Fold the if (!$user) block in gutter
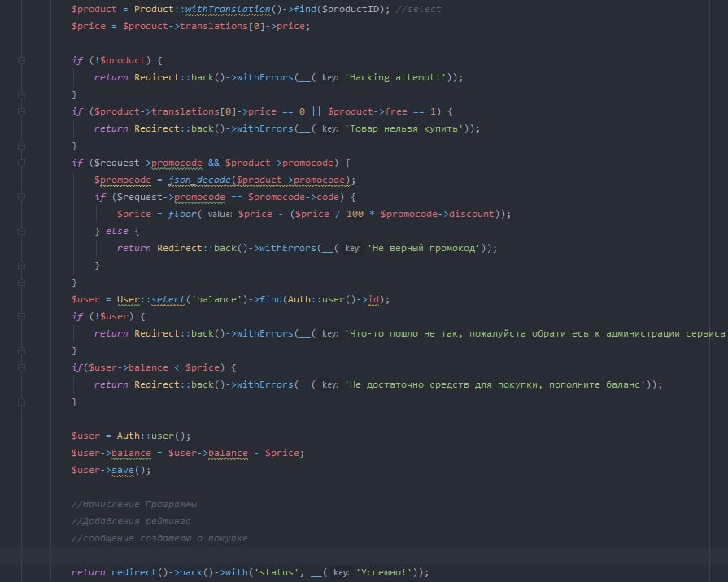This screenshot has width=728, height=582. click(x=21, y=316)
